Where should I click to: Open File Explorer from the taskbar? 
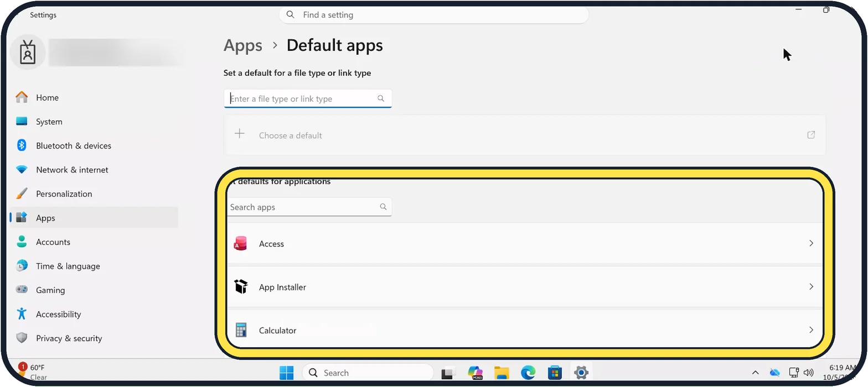click(502, 373)
